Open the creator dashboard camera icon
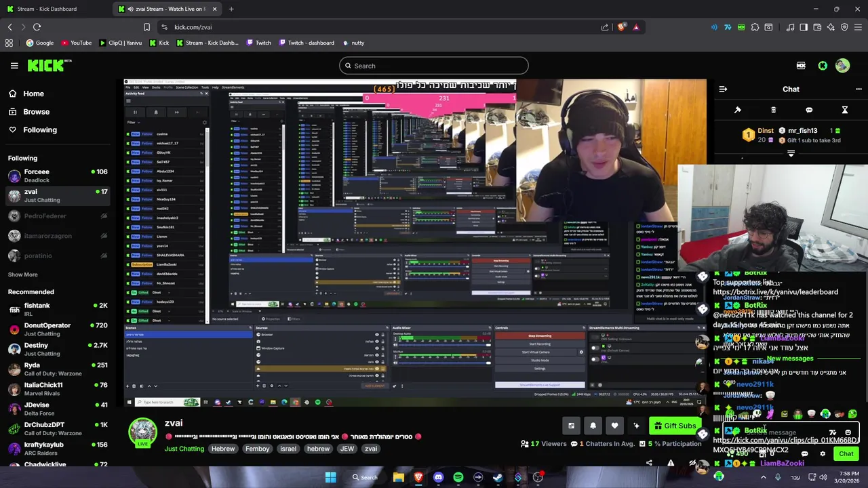 coord(801,66)
